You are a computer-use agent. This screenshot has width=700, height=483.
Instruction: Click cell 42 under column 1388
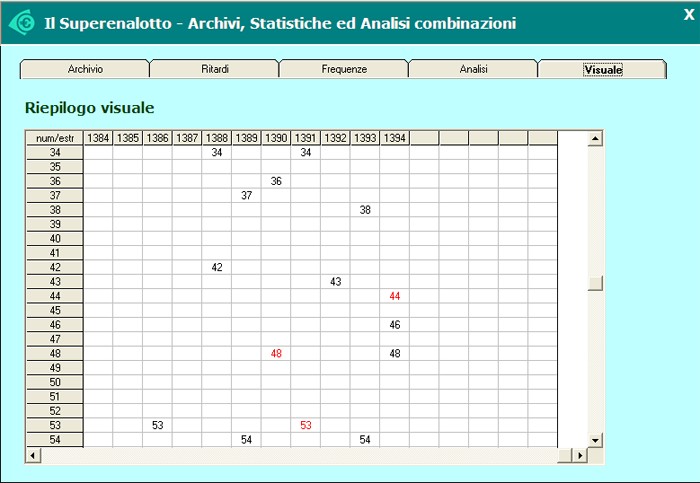click(x=217, y=267)
